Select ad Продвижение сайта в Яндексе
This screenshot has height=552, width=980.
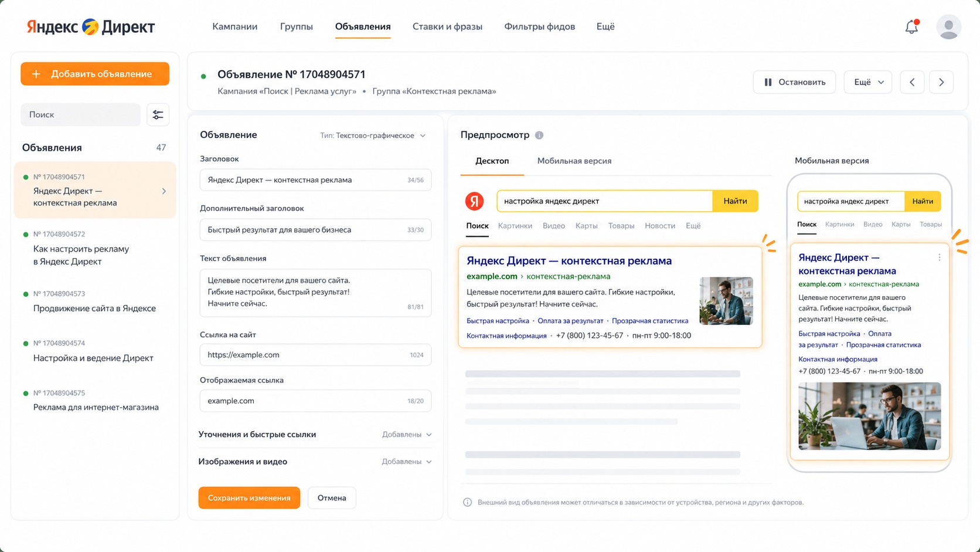click(95, 302)
